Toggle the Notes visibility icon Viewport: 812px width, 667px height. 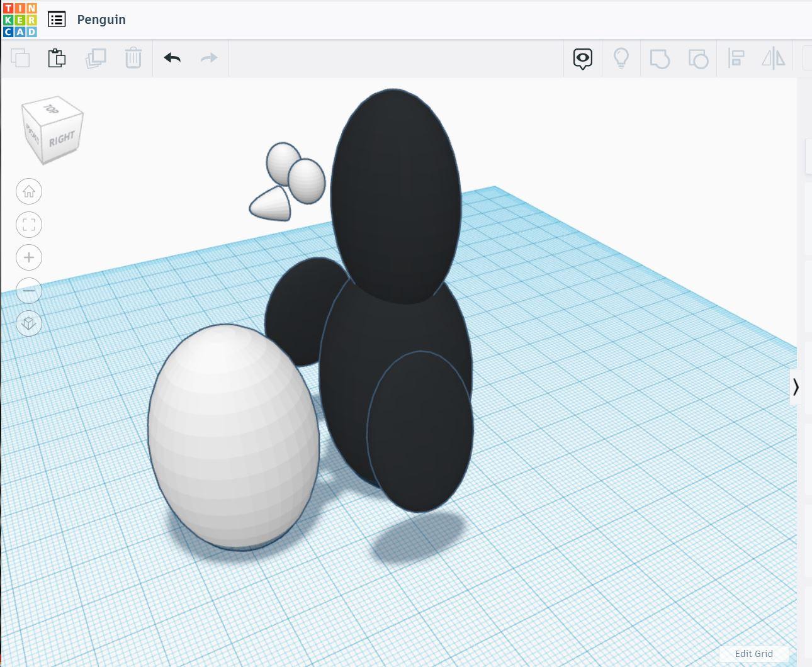pyautogui.click(x=583, y=59)
